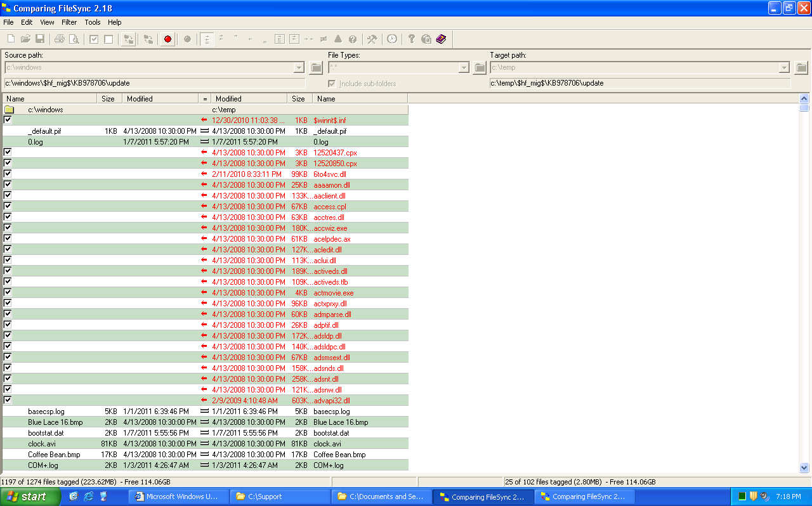The width and height of the screenshot is (812, 506).
Task: Click the file list scrollbar thumb
Action: 804,108
